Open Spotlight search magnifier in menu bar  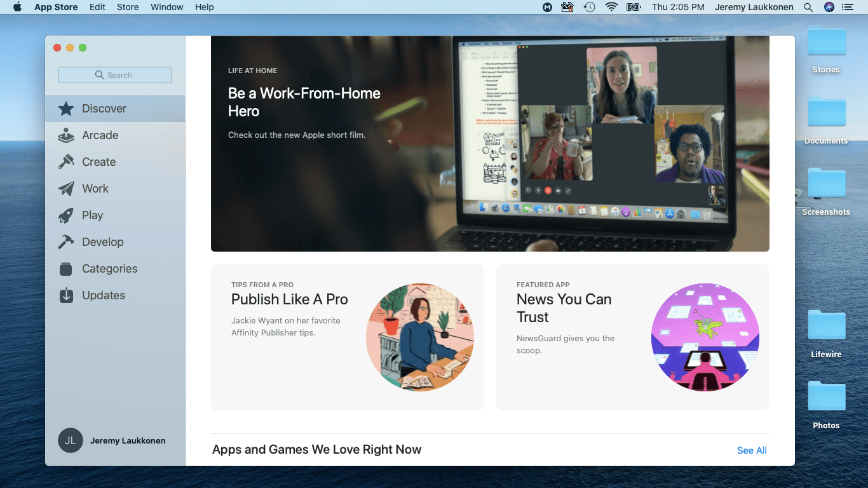tap(808, 7)
